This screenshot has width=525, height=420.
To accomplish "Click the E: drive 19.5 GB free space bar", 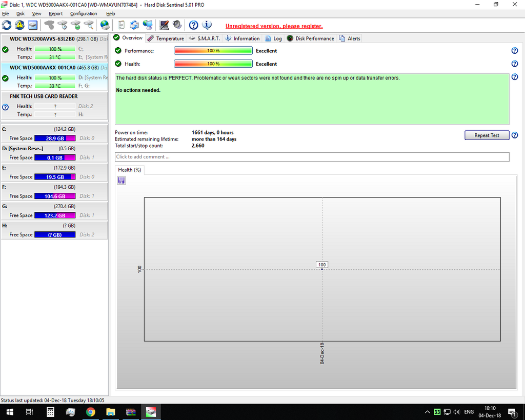I will point(55,177).
